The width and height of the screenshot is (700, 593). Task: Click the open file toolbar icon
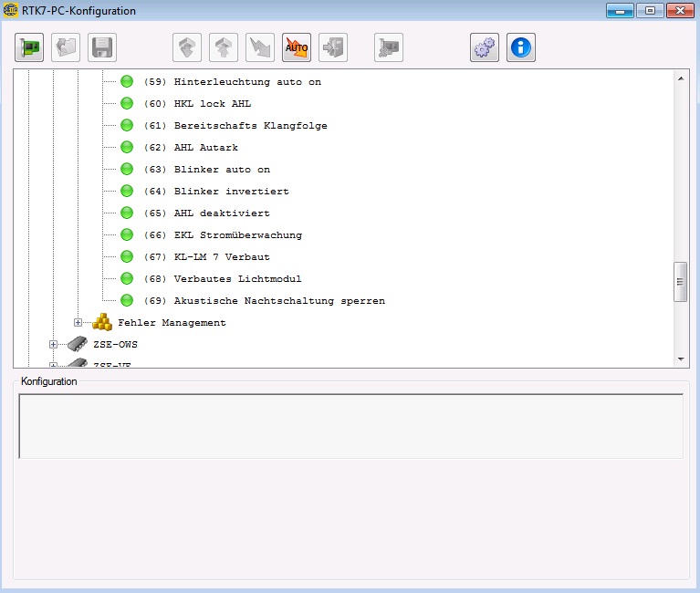(66, 47)
